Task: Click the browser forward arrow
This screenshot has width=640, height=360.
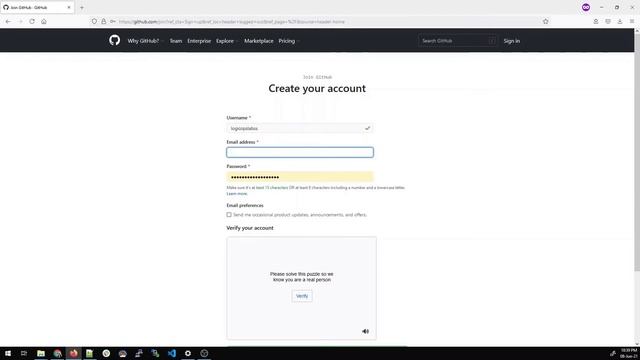Action: (20, 21)
